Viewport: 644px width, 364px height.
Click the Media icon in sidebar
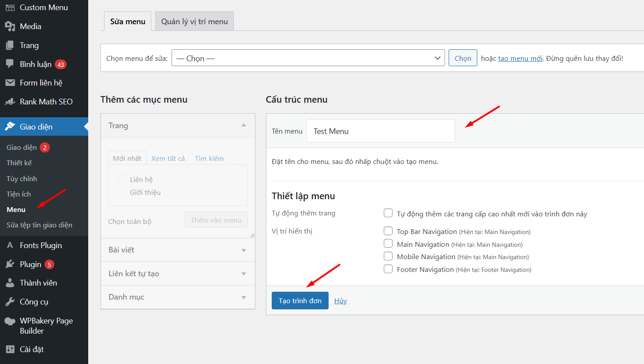coord(10,26)
